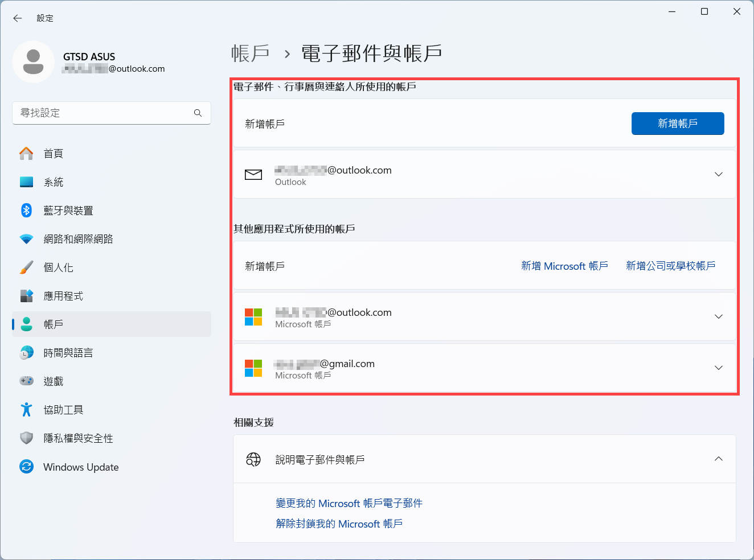Click the accessibility figure icon for 協助工具

[26, 409]
